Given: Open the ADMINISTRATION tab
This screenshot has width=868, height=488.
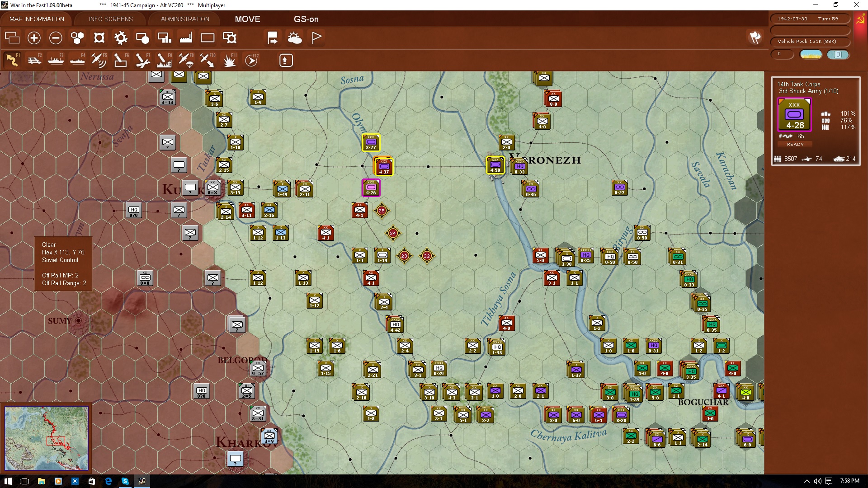Looking at the screenshot, I should coord(185,19).
